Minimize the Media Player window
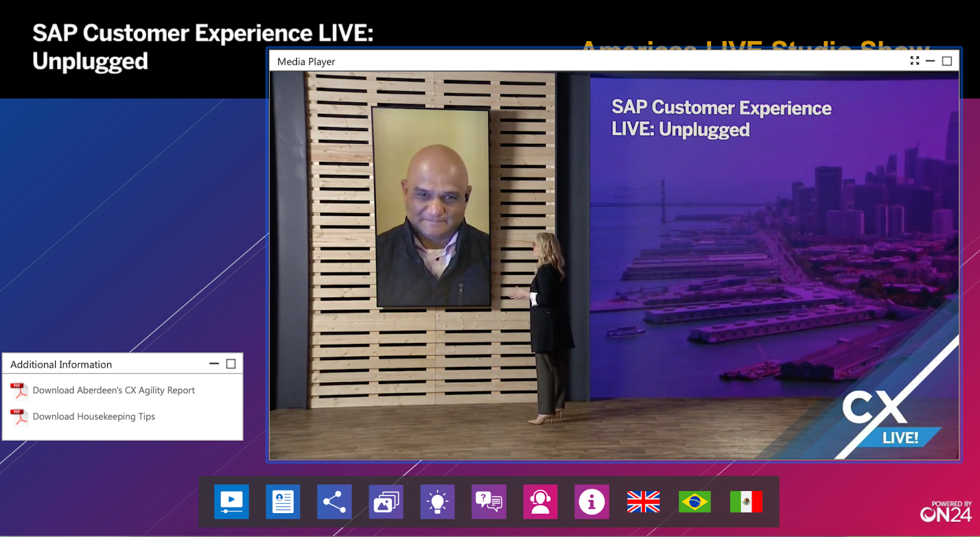 point(930,61)
